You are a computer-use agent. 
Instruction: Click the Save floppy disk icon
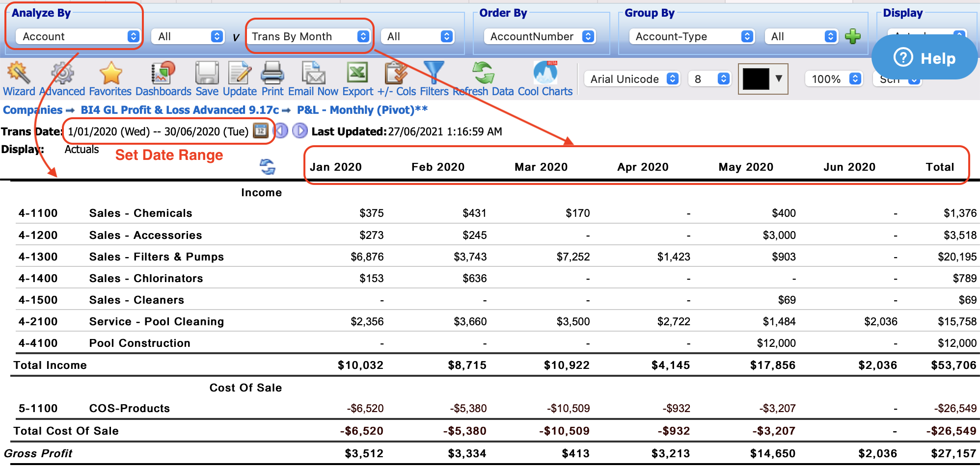pyautogui.click(x=207, y=73)
